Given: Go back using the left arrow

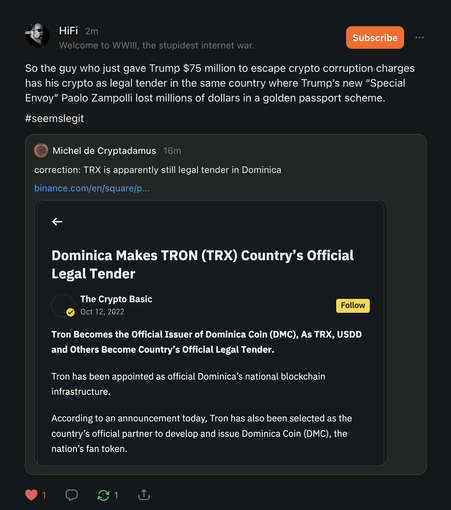Looking at the screenshot, I should 57,222.
